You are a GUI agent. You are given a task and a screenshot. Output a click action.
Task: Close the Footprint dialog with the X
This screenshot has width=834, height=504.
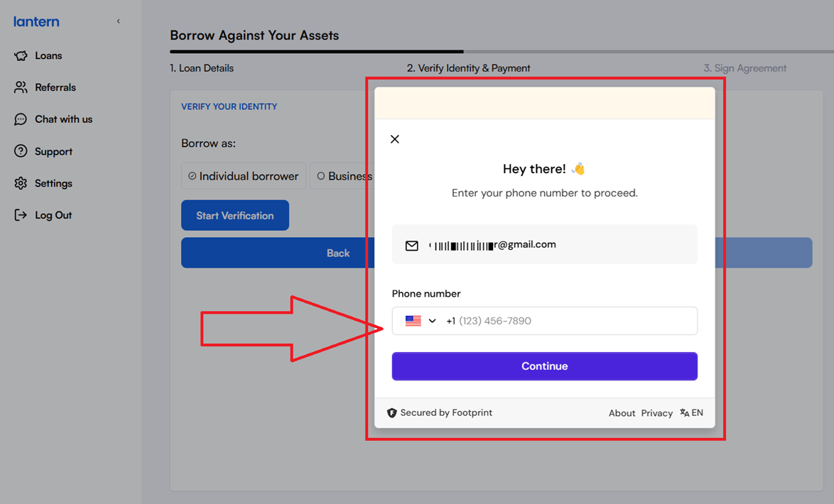[395, 139]
